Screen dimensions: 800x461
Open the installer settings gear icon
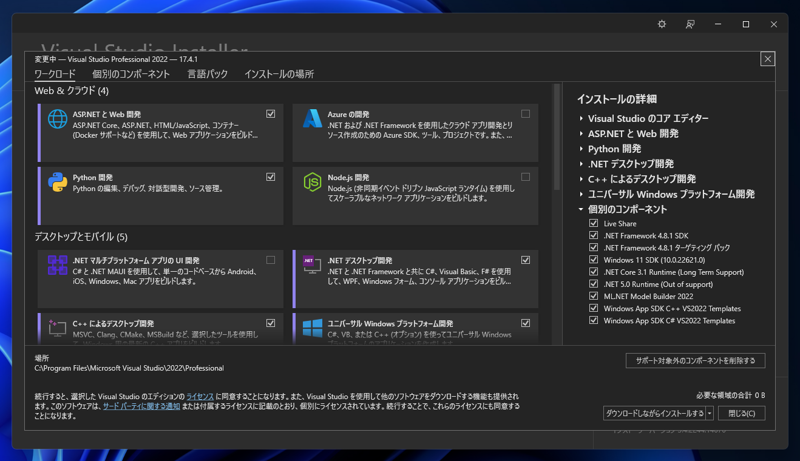click(662, 24)
